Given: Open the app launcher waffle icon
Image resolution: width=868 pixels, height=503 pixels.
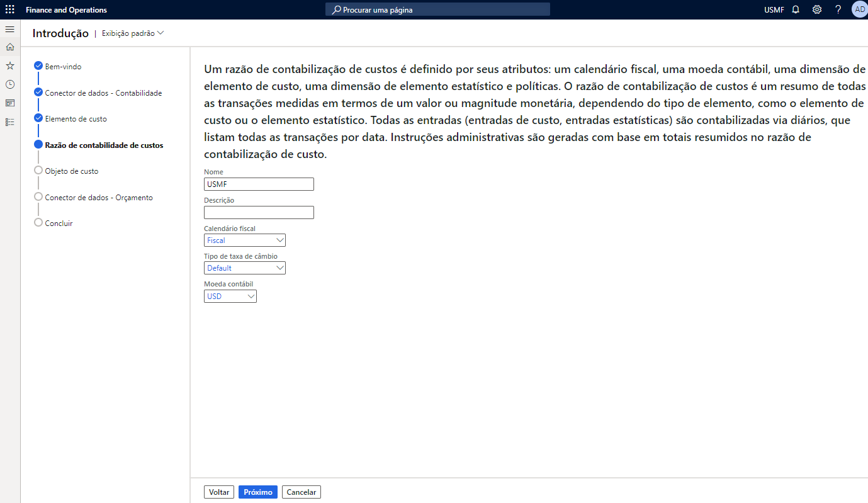Looking at the screenshot, I should point(9,9).
